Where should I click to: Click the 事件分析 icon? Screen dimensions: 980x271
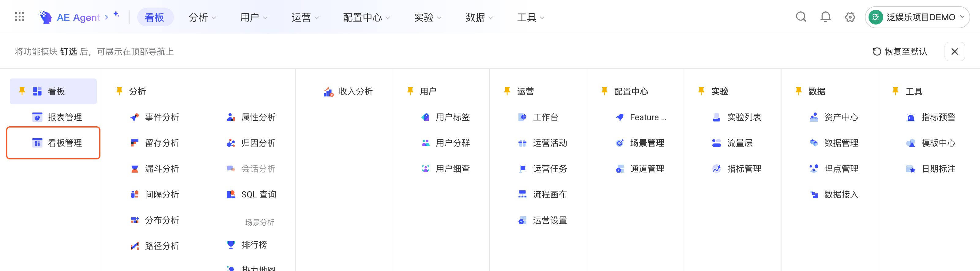134,117
